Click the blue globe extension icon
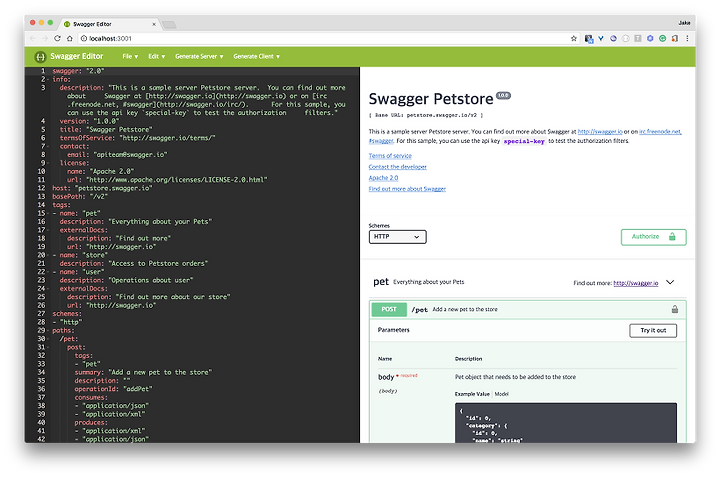 click(x=613, y=39)
